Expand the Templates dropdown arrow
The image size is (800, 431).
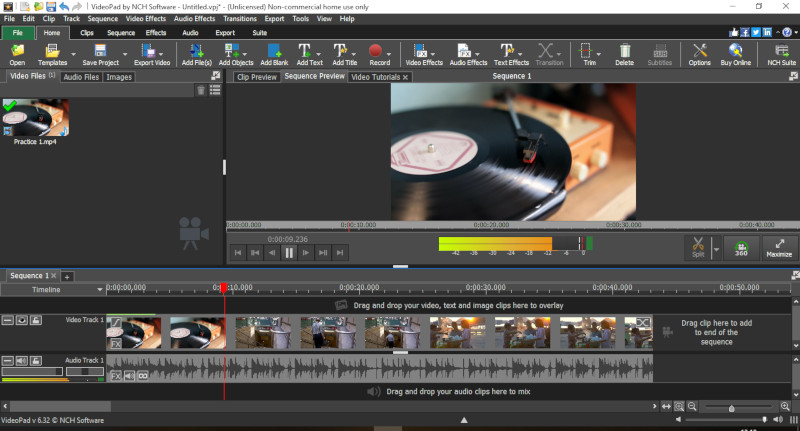click(73, 54)
